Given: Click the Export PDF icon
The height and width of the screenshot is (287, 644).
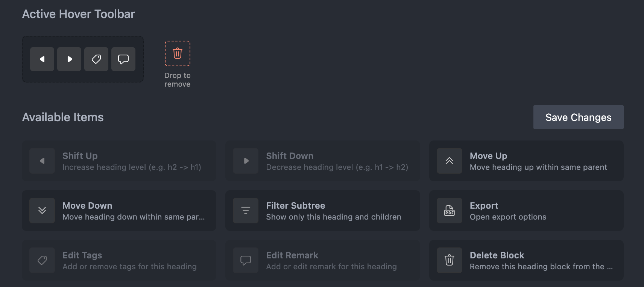Looking at the screenshot, I should point(449,211).
